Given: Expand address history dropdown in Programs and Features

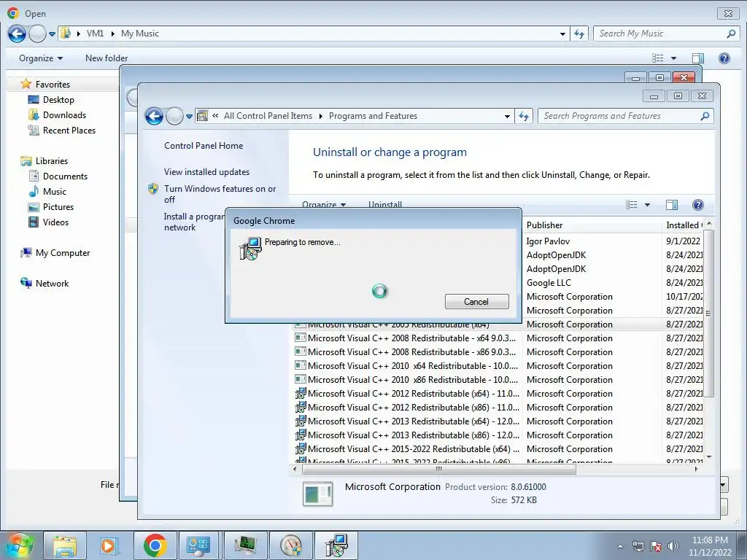Looking at the screenshot, I should point(508,116).
